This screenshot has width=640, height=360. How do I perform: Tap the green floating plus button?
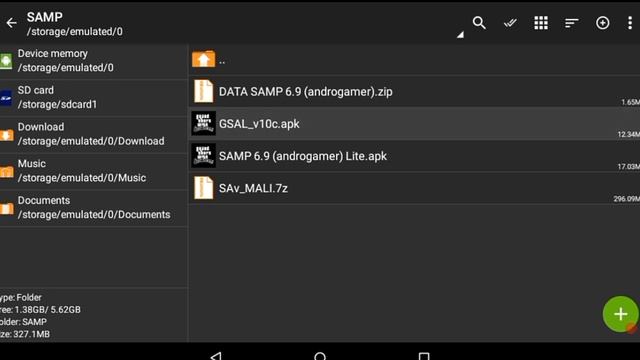click(x=620, y=313)
